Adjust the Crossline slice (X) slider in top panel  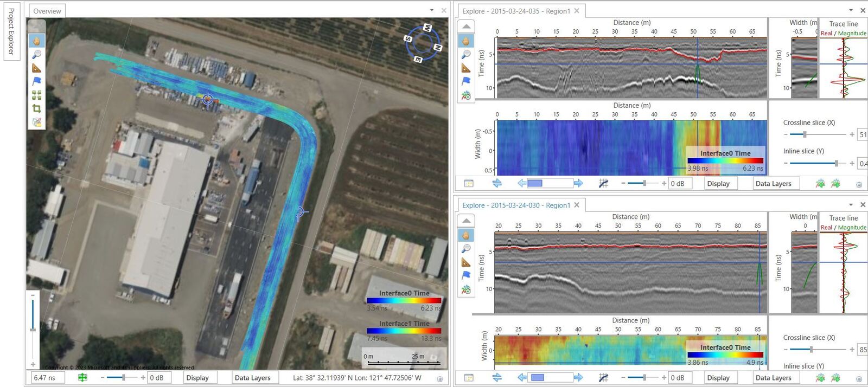click(805, 134)
